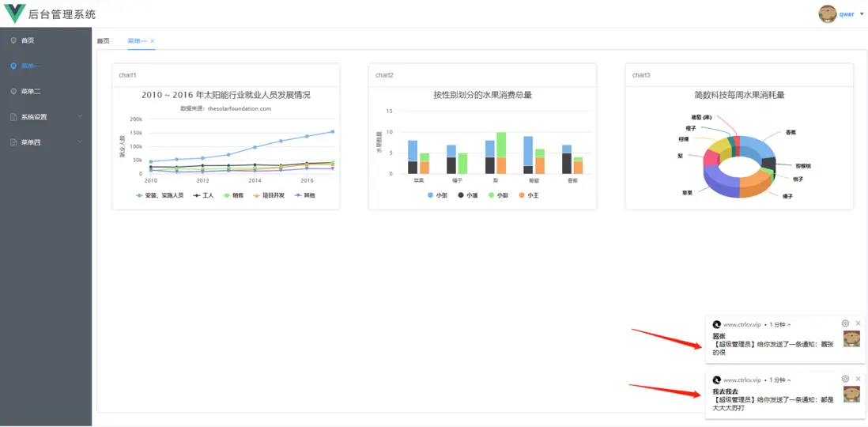The image size is (868, 427).
Task: Click Edge browser icon on the 我去我去 notification
Action: coord(716,380)
